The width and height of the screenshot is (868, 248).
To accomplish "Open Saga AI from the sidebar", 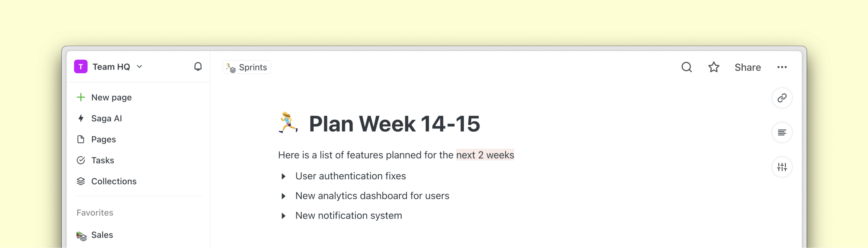I will pyautogui.click(x=106, y=118).
